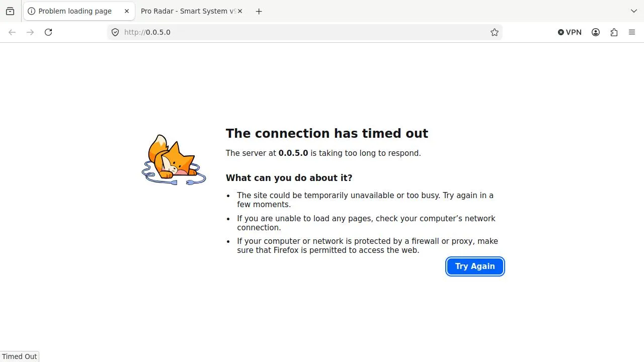Switch to Pro Radar - Smart System tab
644x362 pixels.
(x=186, y=11)
